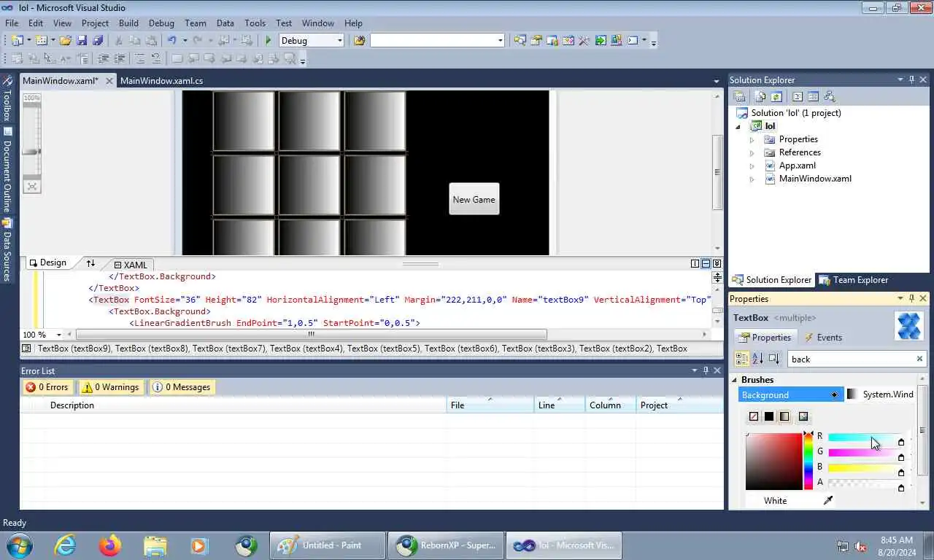Expand the References node in Solution Explorer
Viewport: 934px width, 560px height.
(x=752, y=152)
